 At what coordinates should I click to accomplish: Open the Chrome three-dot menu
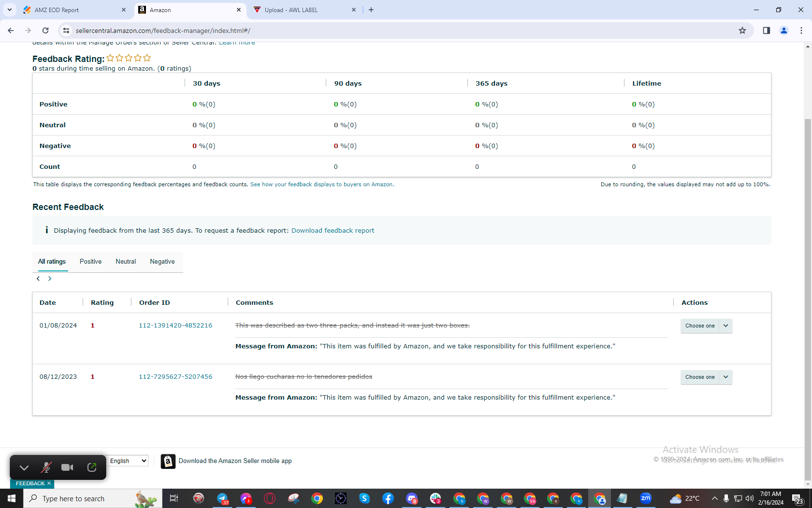[x=801, y=30]
